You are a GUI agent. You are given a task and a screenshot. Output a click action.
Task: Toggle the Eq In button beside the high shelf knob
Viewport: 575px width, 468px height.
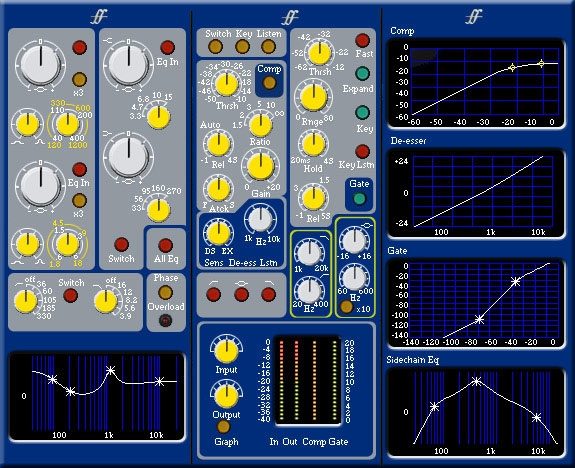(x=168, y=47)
